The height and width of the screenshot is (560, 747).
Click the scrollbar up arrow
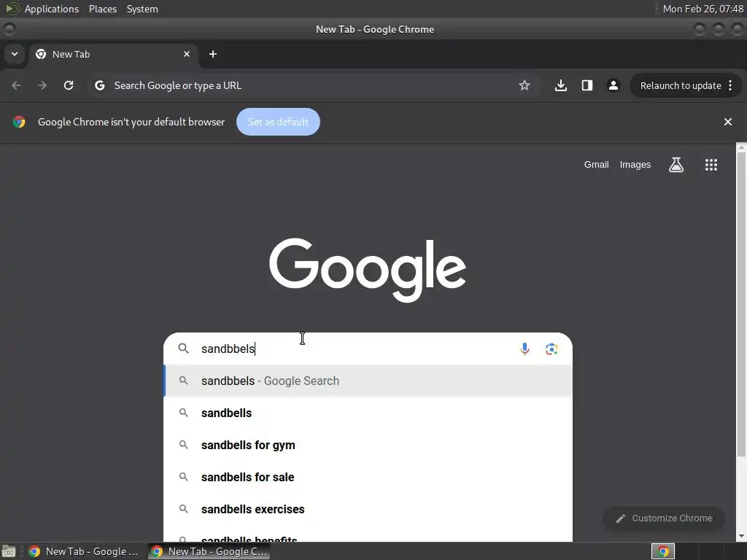741,147
